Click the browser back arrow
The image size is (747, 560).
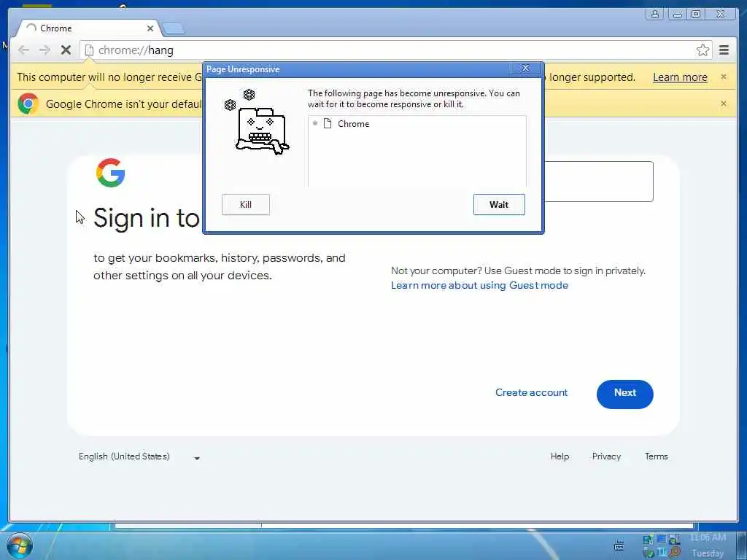[23, 50]
